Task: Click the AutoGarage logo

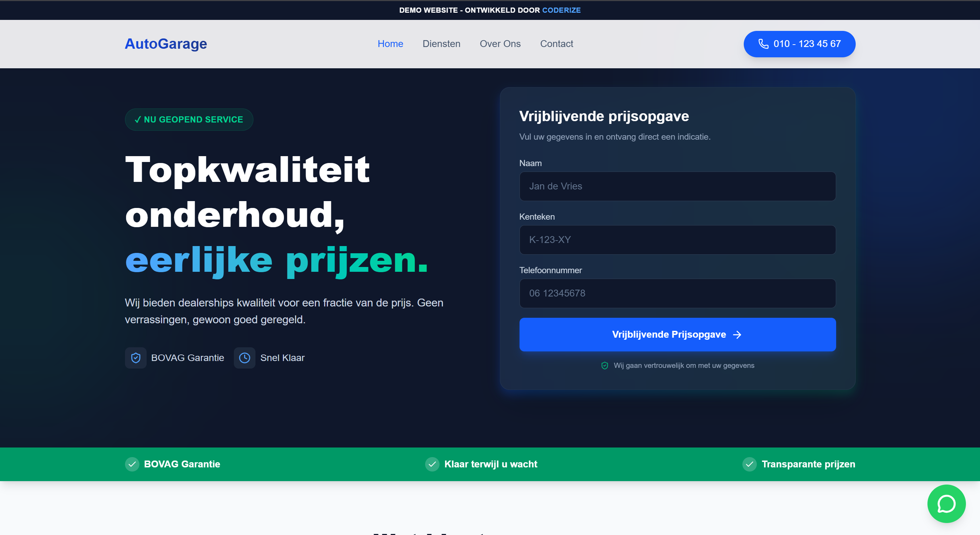Action: point(166,44)
